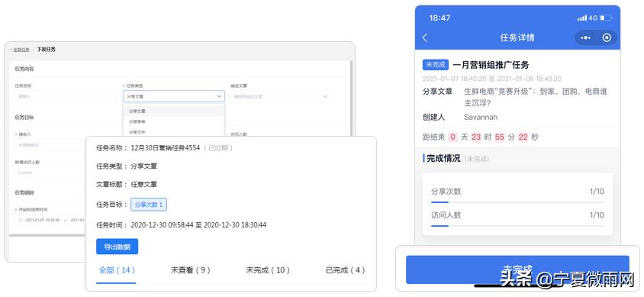Tap the 18:47 clock in status bar
644x297 pixels.
point(440,18)
